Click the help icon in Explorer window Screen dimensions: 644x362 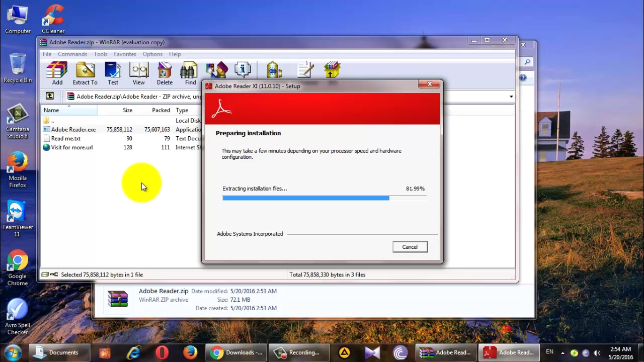tap(523, 78)
